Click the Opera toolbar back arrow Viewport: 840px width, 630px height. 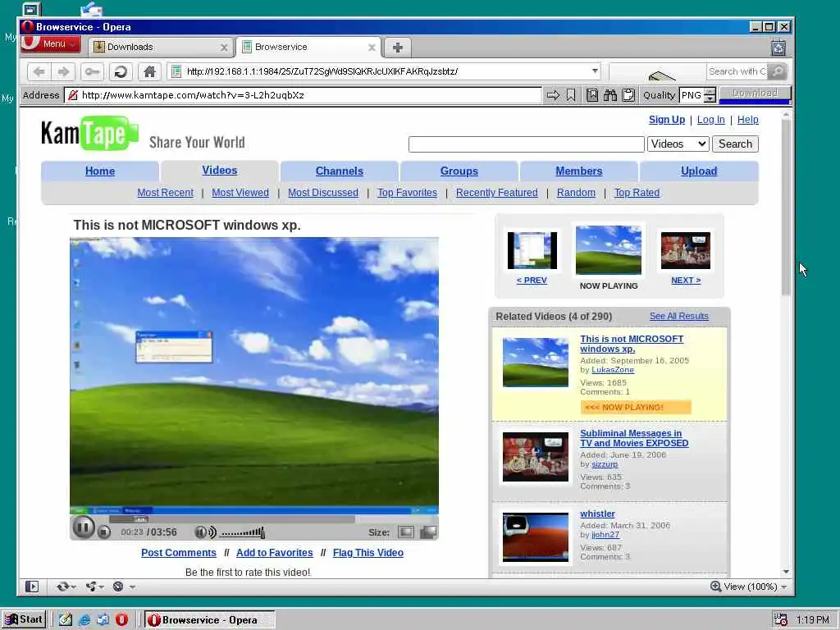39,71
